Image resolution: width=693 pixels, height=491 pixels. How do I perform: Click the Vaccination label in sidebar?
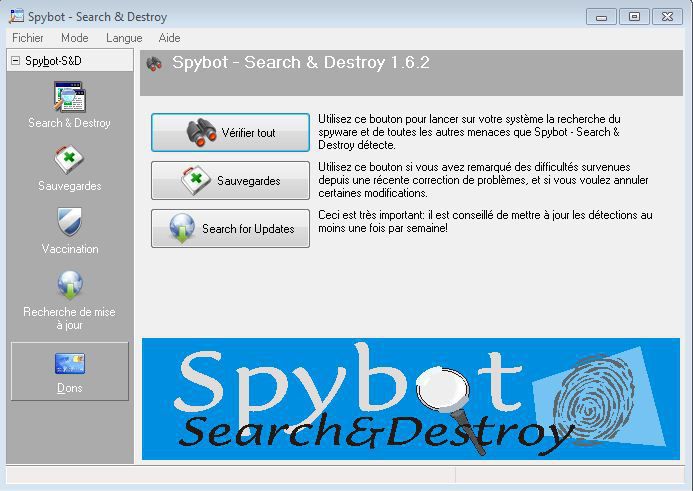pyautogui.click(x=70, y=249)
